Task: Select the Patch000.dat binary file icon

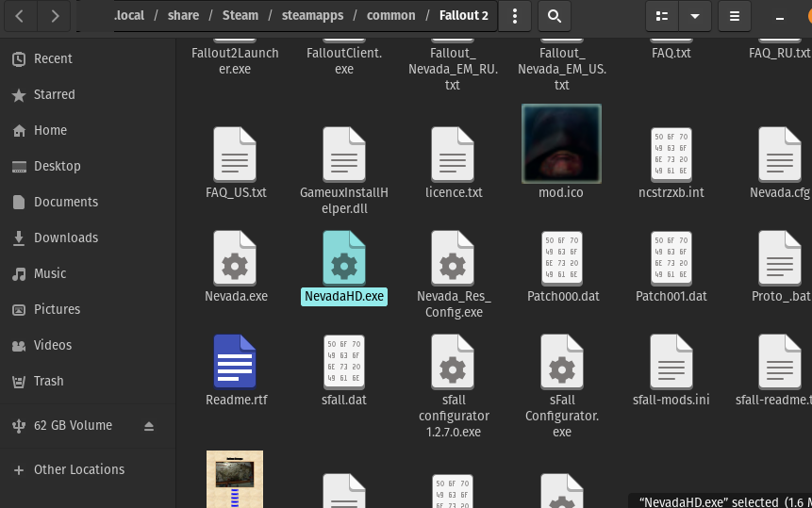Action: coord(562,257)
